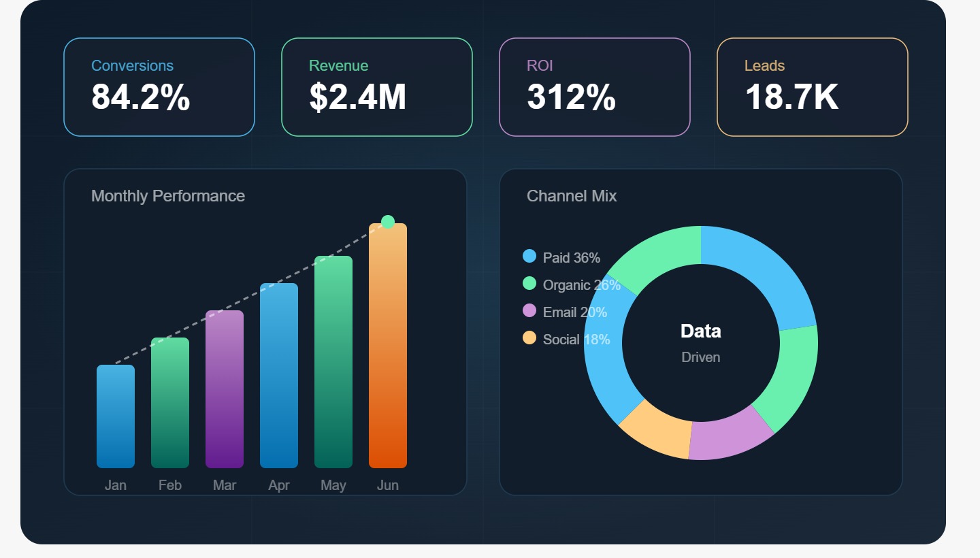Click the 'Mar' axis label
This screenshot has width=980, height=558.
(x=225, y=485)
